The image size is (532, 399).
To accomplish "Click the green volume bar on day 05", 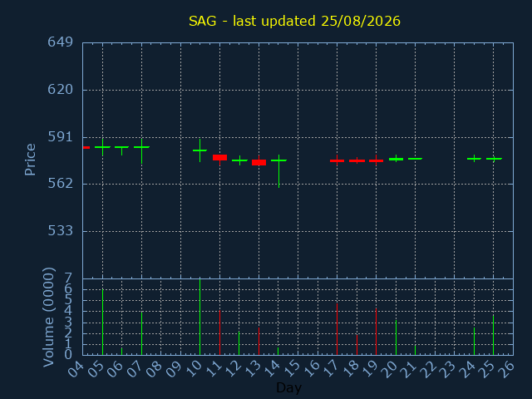I will pyautogui.click(x=102, y=322).
